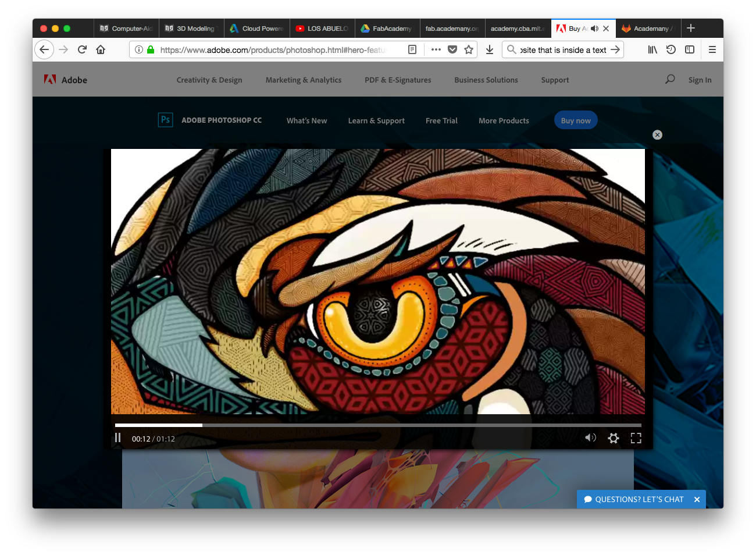
Task: Click the video frame showing eye artwork
Action: 378,282
